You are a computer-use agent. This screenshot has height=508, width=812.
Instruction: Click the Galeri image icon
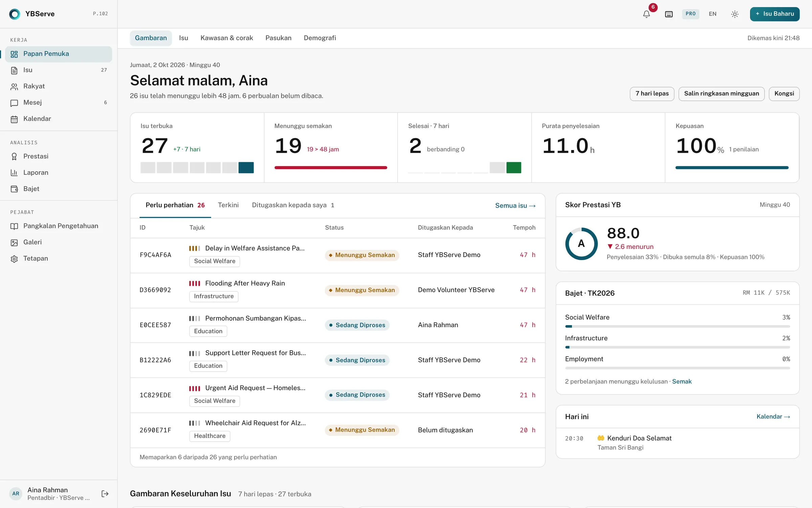click(x=14, y=242)
